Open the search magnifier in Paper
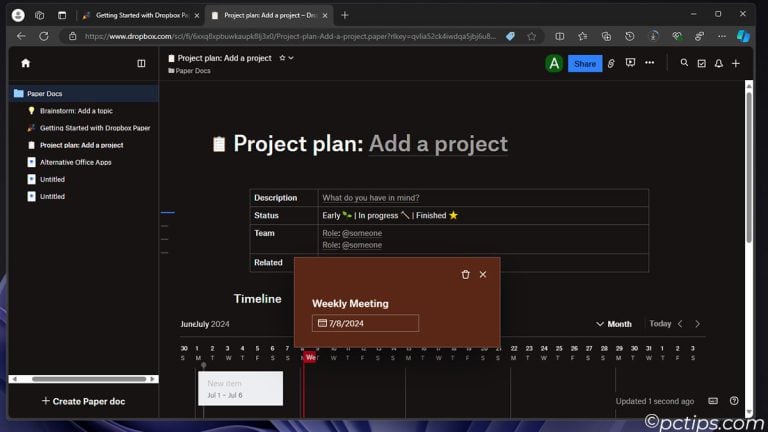Screen dimensions: 768x432 coord(684,63)
